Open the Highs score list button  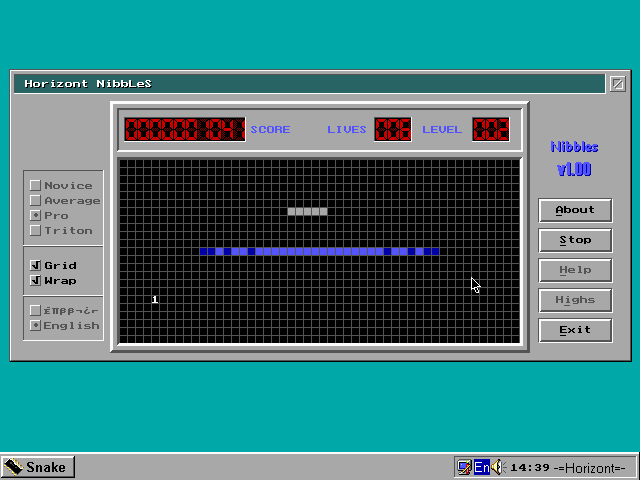(x=575, y=300)
